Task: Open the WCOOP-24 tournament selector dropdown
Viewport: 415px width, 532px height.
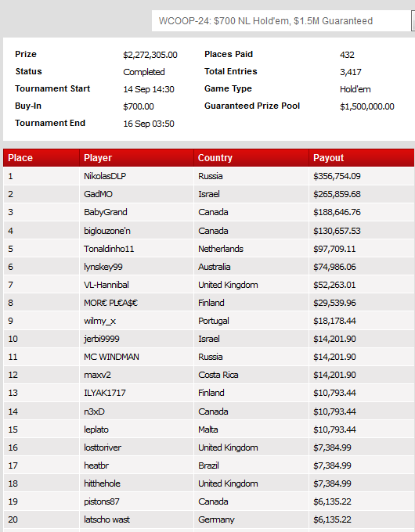Action: click(x=283, y=20)
